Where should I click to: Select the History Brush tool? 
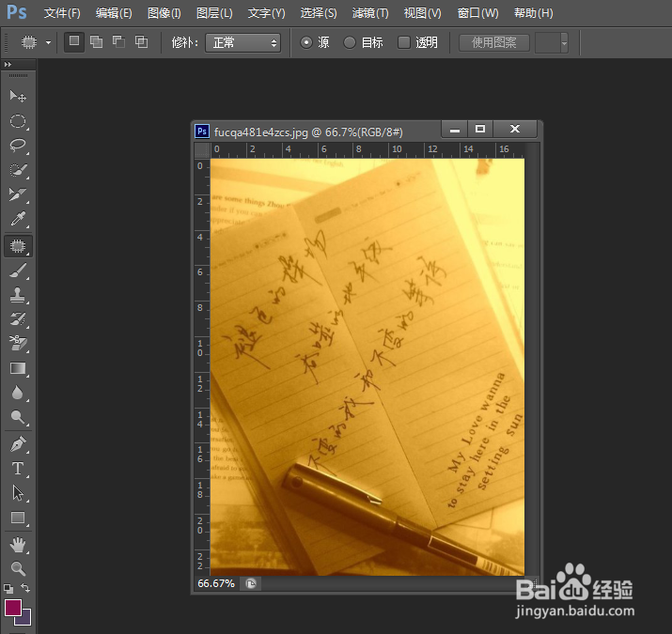(18, 319)
